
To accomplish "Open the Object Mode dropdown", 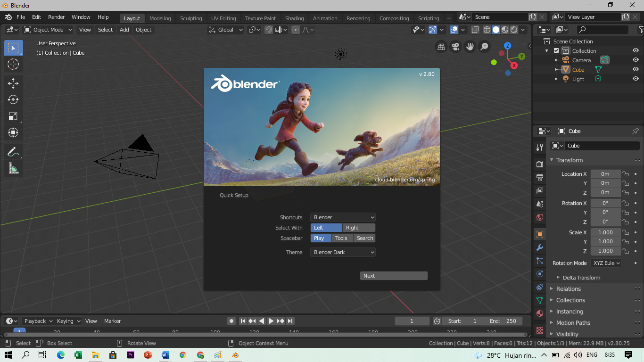I will click(48, 30).
